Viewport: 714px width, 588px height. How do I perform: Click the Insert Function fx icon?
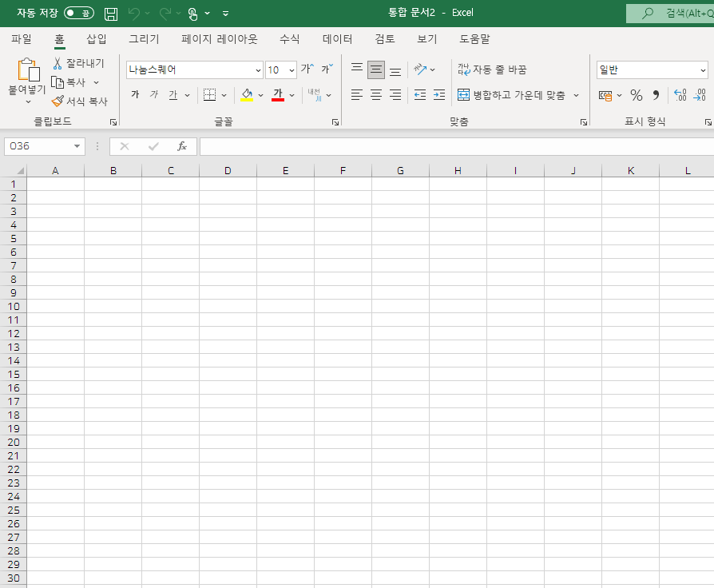(181, 146)
